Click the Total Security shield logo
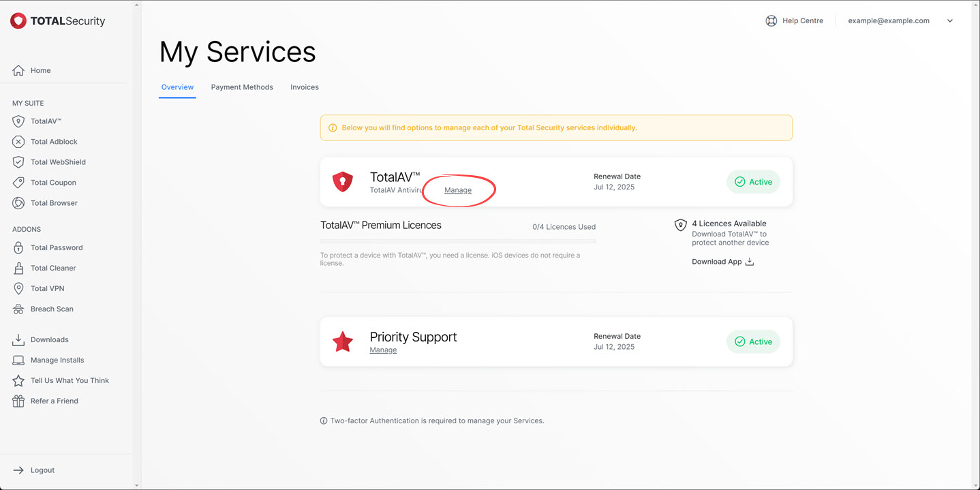This screenshot has width=980, height=490. (x=18, y=21)
